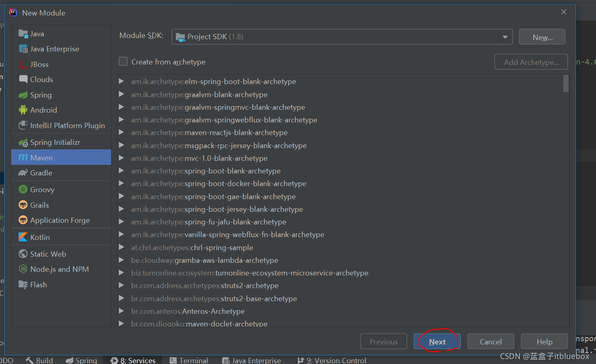The height and width of the screenshot is (364, 596).
Task: Expand graalvm-blank-archetype entry
Action: (x=121, y=94)
